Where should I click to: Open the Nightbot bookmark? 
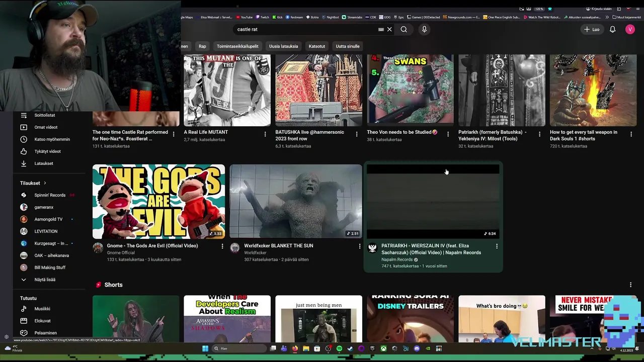point(330,17)
